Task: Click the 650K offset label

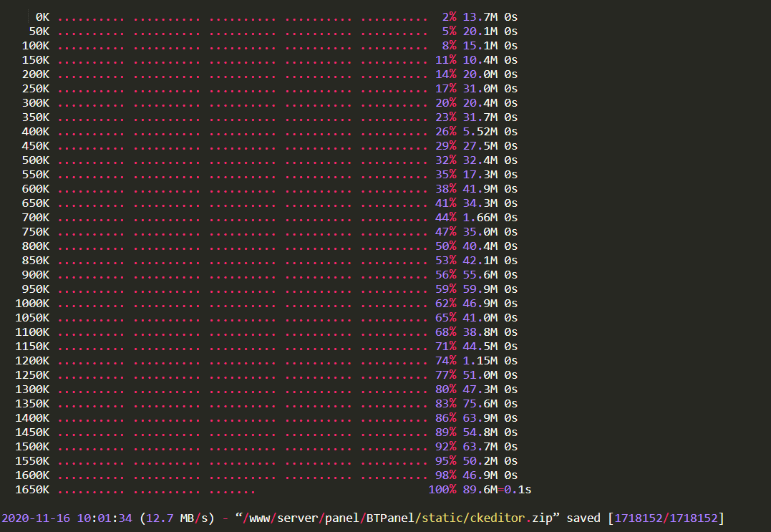Action: tap(35, 203)
